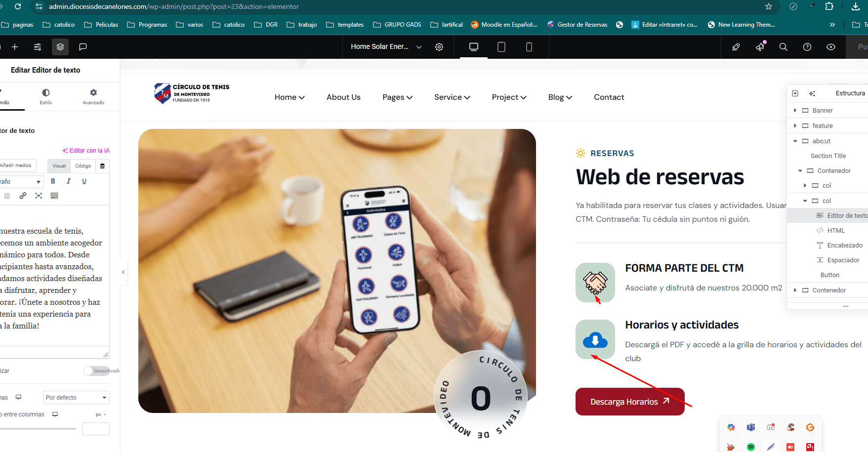This screenshot has width=868, height=452.
Task: Select the Encabezado item in Estructura
Action: tap(844, 246)
